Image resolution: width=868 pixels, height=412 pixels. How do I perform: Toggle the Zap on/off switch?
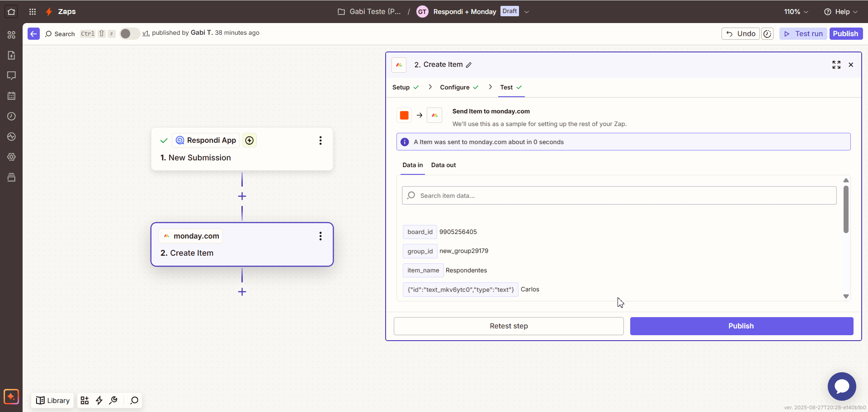(x=129, y=33)
